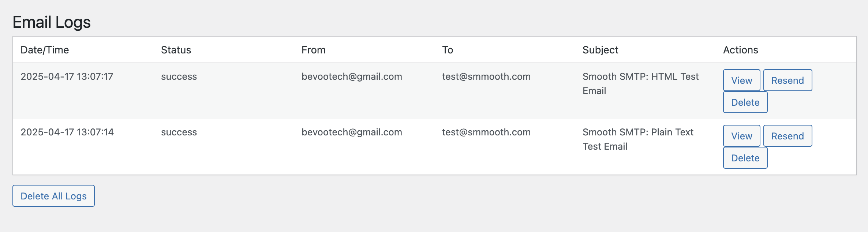The image size is (868, 232).
Task: View the Plain Text Test Email log
Action: pos(741,136)
